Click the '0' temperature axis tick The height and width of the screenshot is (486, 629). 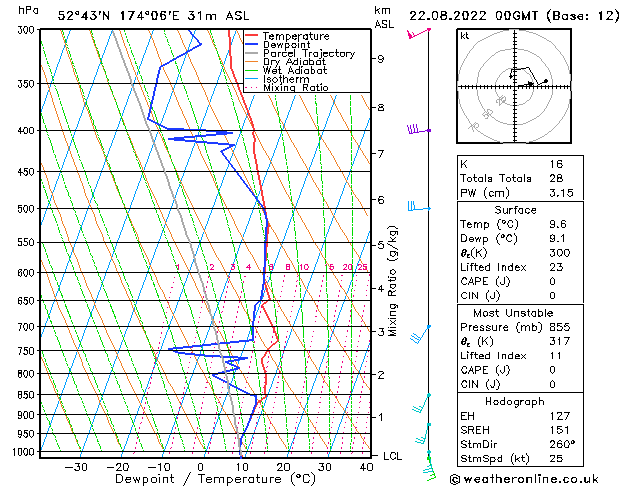(201, 467)
